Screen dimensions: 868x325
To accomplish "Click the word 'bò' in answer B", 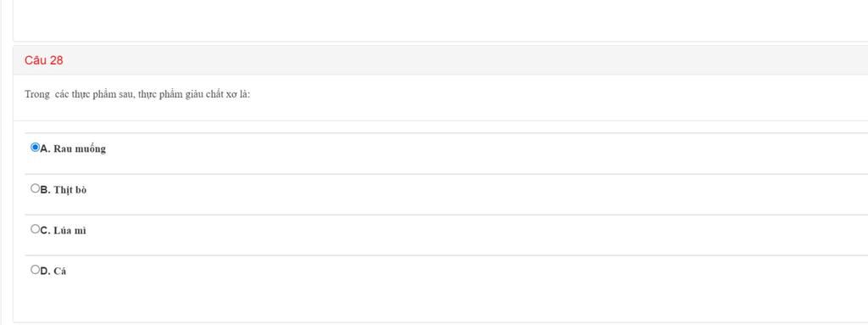I will click(81, 190).
